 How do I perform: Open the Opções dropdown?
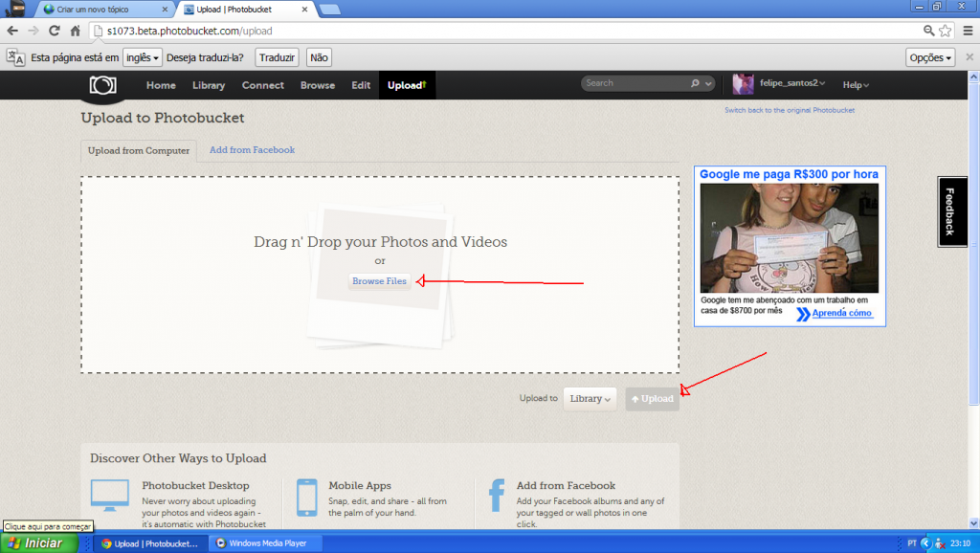[x=930, y=57]
